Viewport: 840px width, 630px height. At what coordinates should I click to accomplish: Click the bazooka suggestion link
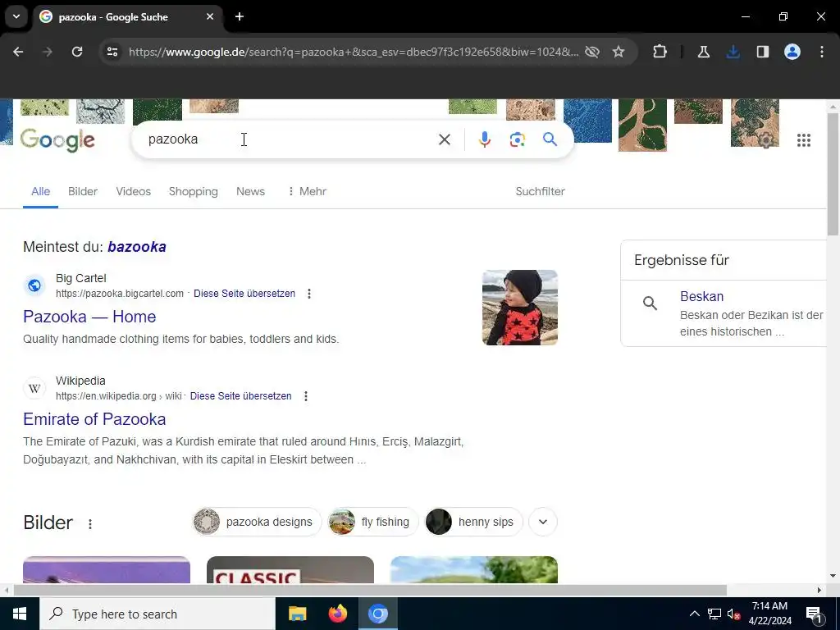(137, 247)
